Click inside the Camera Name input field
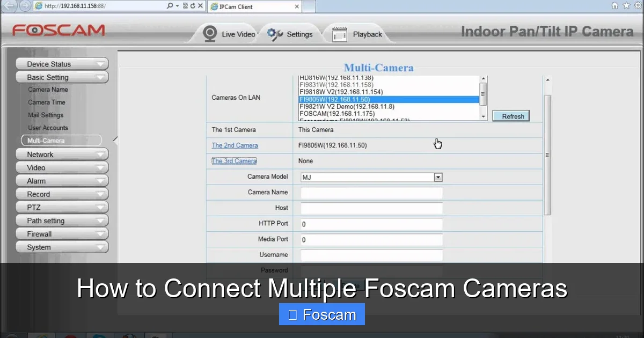The width and height of the screenshot is (644, 338). click(371, 193)
